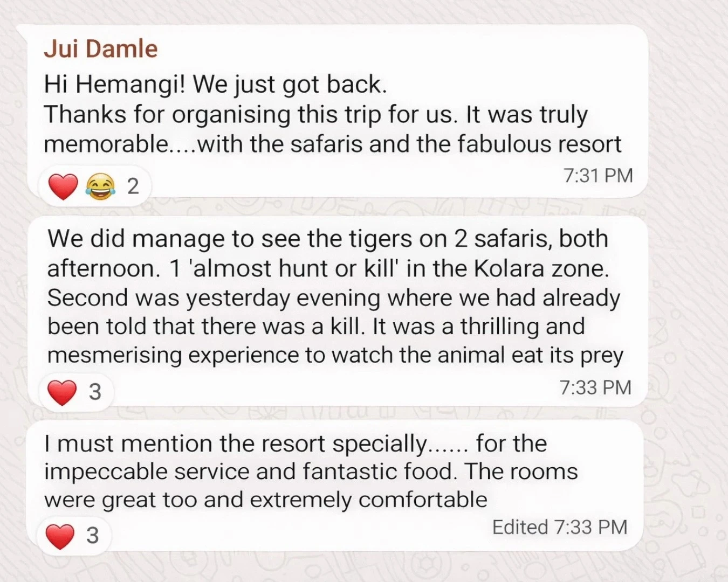Click the "Second was yesterday evening" line
Image resolution: width=728 pixels, height=582 pixels.
coord(333,298)
